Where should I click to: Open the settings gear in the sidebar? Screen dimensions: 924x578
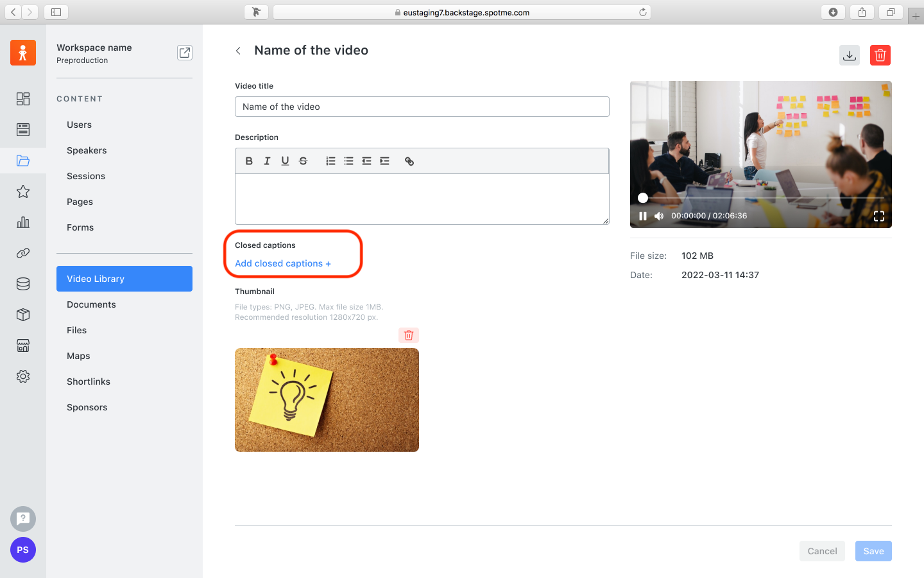(23, 376)
